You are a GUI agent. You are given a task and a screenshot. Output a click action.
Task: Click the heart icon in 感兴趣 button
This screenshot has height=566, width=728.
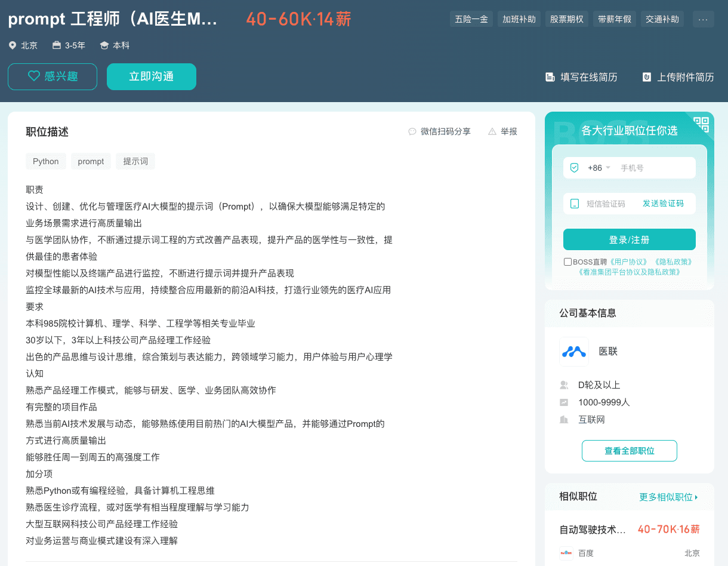(33, 76)
